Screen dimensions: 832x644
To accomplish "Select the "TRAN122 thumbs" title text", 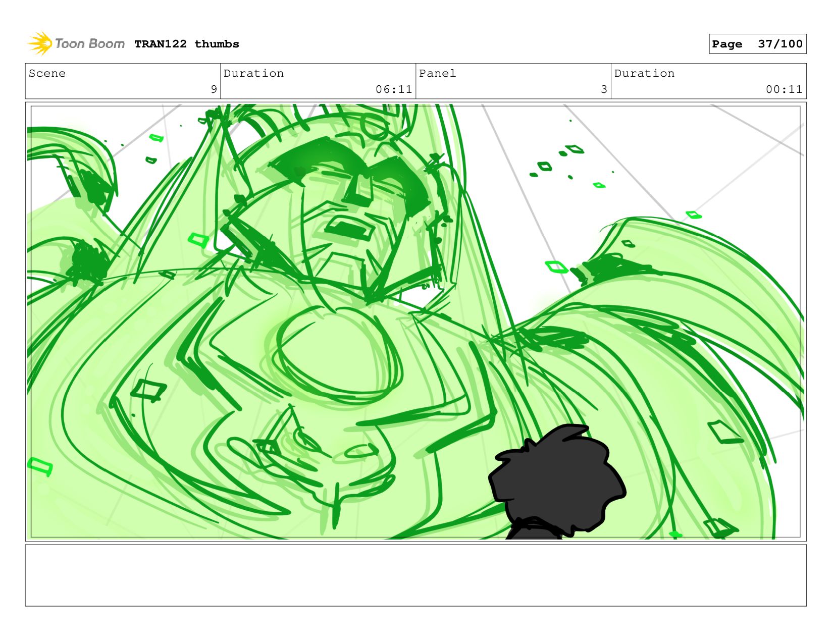I will pyautogui.click(x=187, y=44).
